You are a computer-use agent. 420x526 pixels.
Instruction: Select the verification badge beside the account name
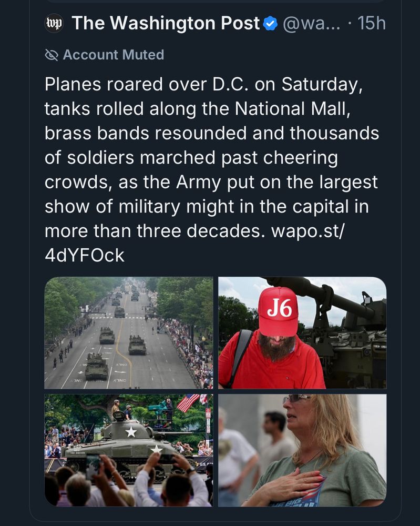coord(269,23)
